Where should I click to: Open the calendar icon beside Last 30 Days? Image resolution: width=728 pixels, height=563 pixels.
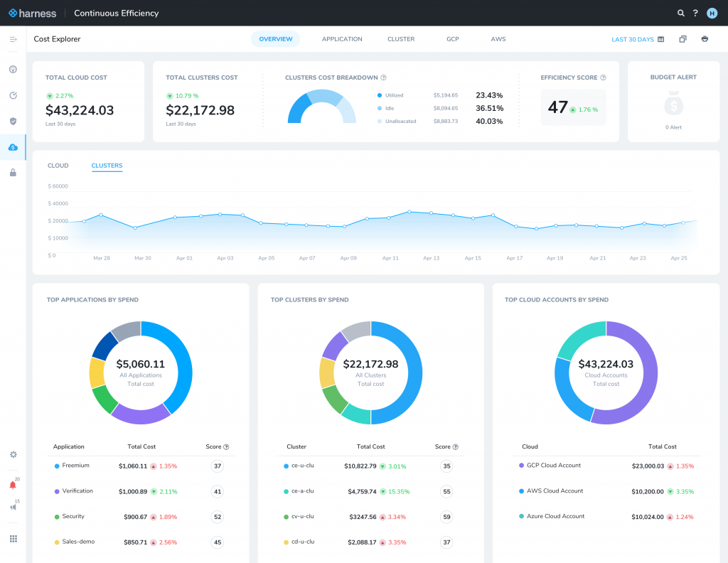(660, 39)
